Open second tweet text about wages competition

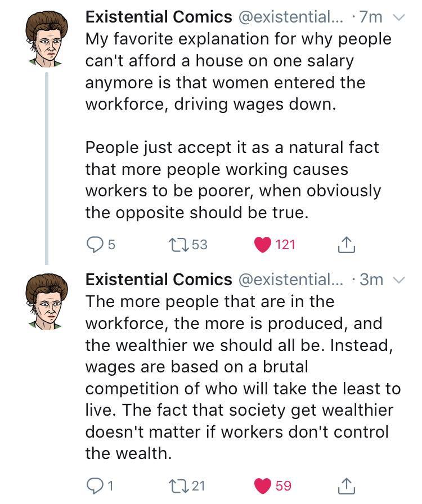[x=243, y=377]
